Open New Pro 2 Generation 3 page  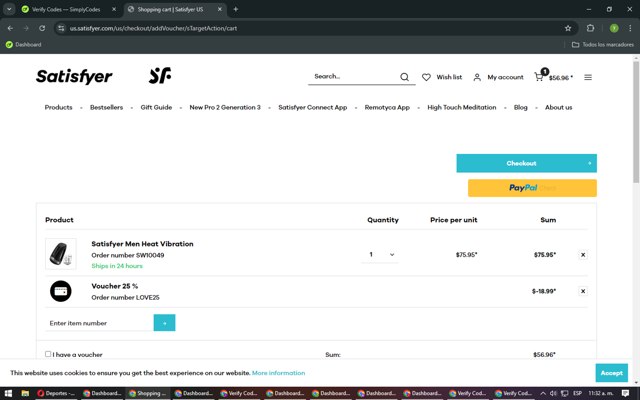coord(225,107)
